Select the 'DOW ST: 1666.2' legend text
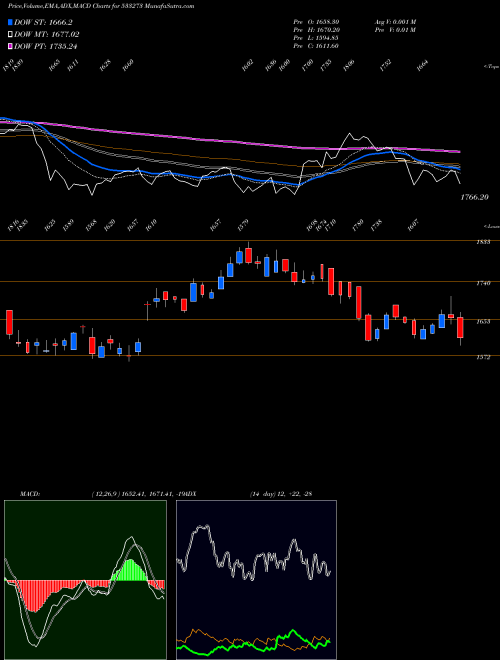Image resolution: width=500 pixels, height=660 pixels. click(x=43, y=22)
